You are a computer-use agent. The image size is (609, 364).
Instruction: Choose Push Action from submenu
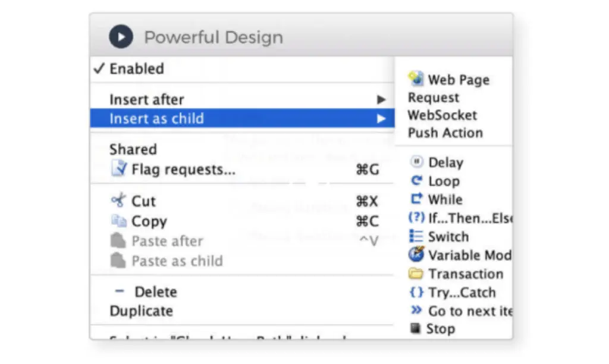pyautogui.click(x=445, y=133)
